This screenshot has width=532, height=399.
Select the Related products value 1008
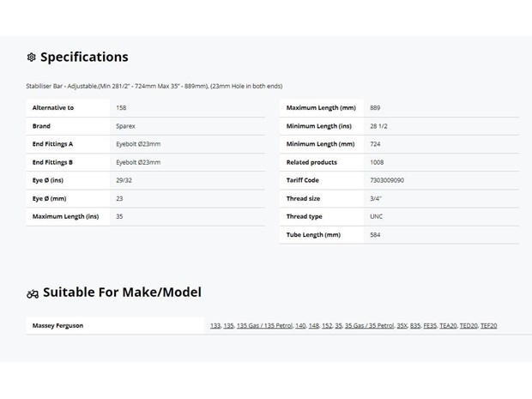[377, 162]
